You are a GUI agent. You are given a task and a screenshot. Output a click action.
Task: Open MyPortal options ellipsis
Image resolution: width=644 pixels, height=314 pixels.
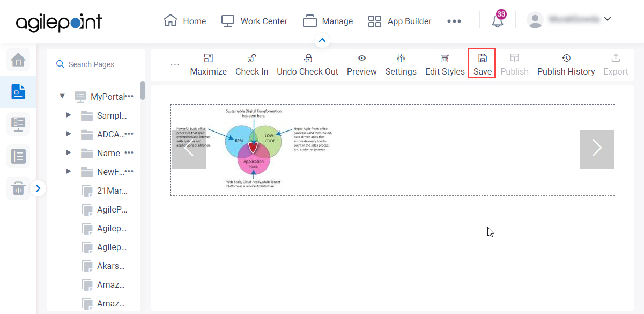[129, 96]
